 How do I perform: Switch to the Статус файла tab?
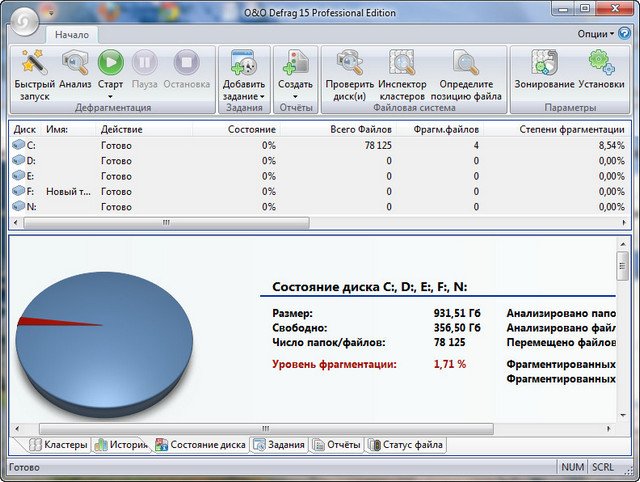pyautogui.click(x=405, y=445)
